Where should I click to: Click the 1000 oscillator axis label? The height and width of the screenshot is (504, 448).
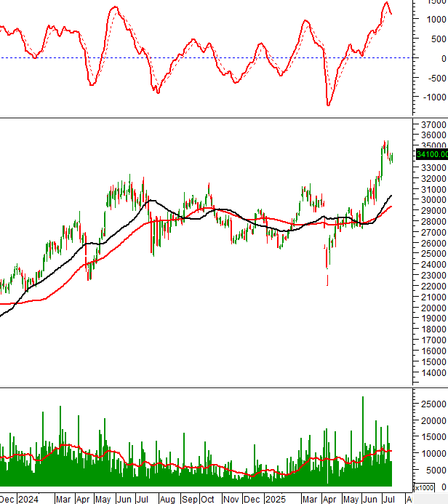tap(433, 19)
